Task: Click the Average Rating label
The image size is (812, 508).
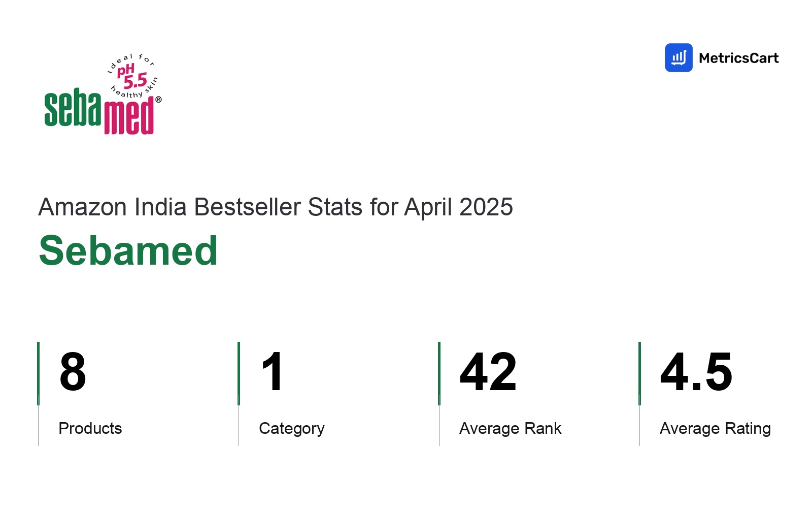Action: (x=716, y=429)
